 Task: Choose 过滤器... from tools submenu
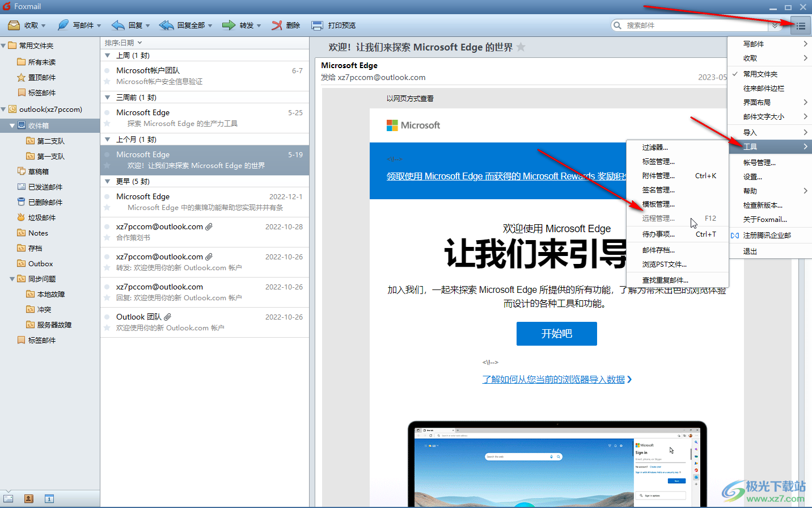pos(678,147)
